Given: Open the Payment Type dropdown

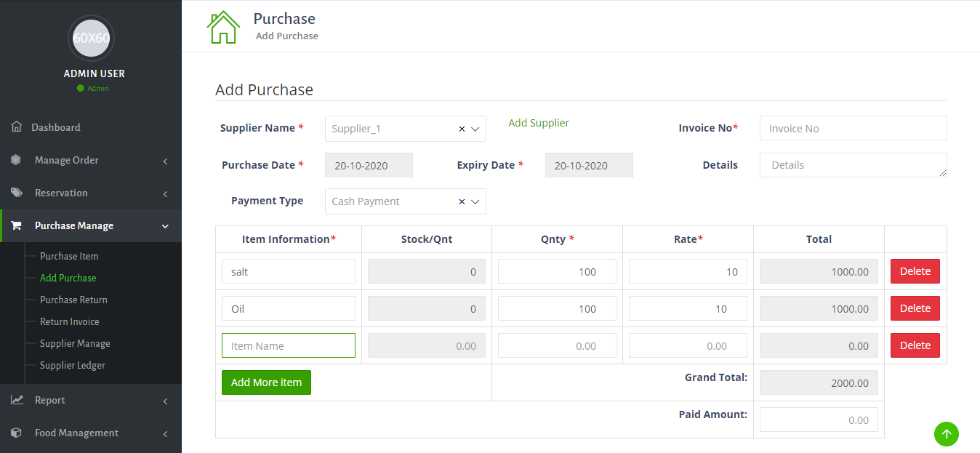Looking at the screenshot, I should [x=475, y=201].
